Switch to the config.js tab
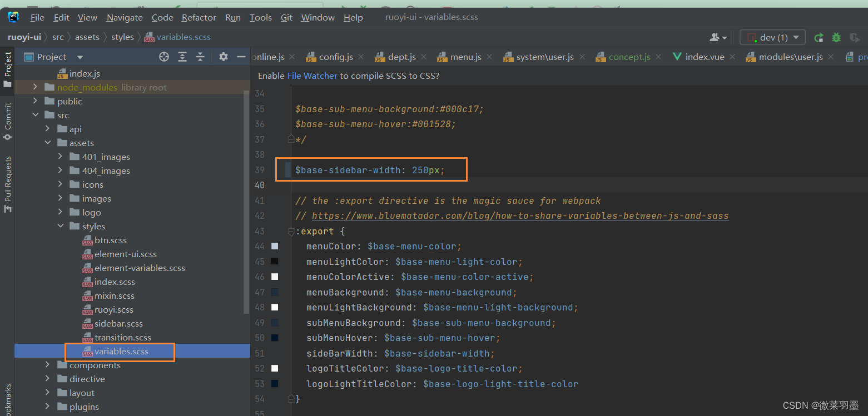The height and width of the screenshot is (416, 868). 336,57
